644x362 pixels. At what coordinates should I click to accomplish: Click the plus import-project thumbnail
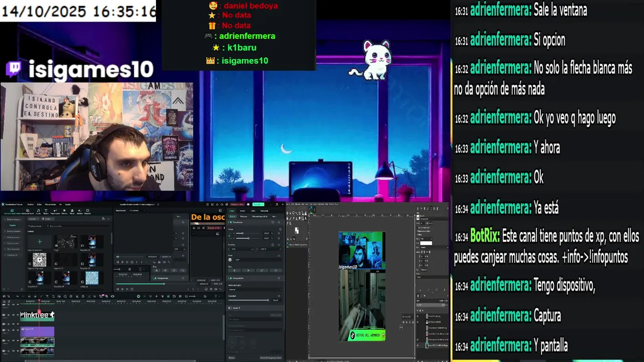click(40, 241)
